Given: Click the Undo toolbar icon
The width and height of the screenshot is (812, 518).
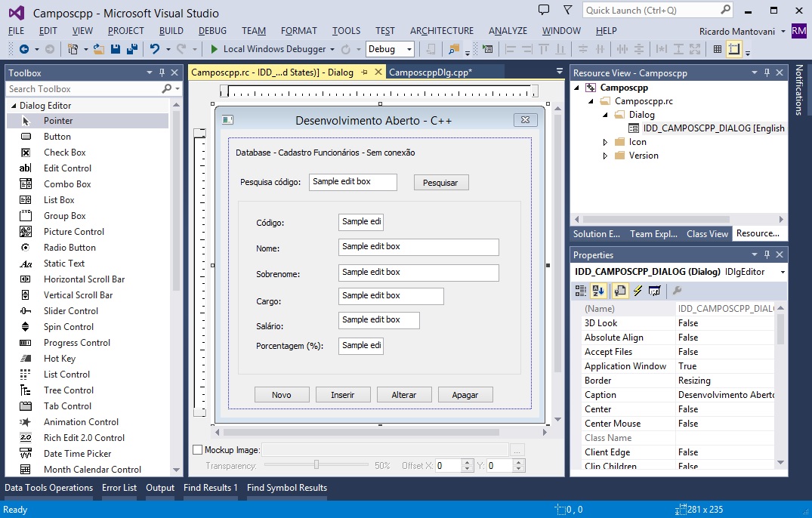Looking at the screenshot, I should [155, 49].
